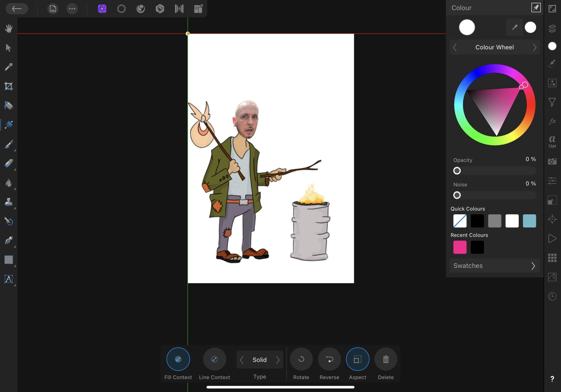Select the Crop tool

coord(9,86)
